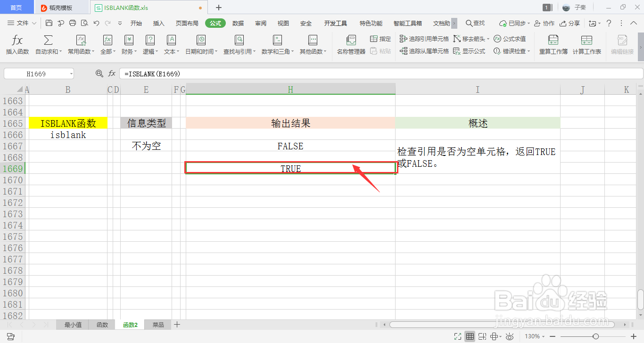Expand the reading mode crosshair dropdown

click(500, 336)
